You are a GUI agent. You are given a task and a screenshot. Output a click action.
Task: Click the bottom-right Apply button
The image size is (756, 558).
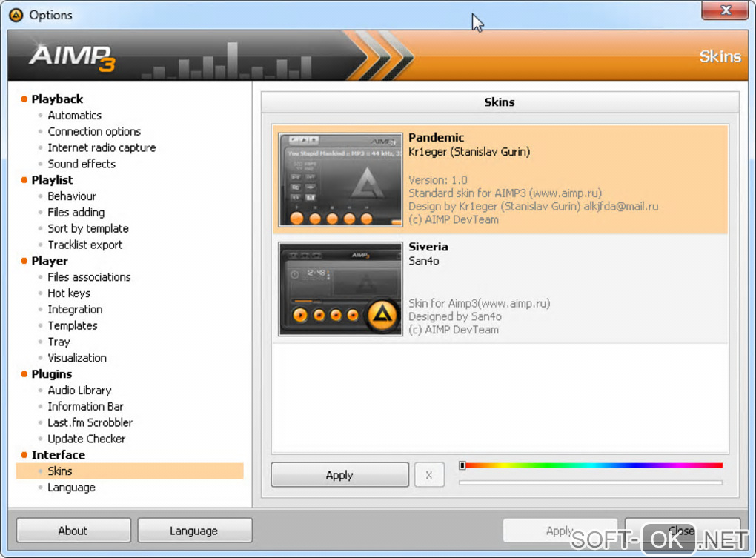pos(560,531)
